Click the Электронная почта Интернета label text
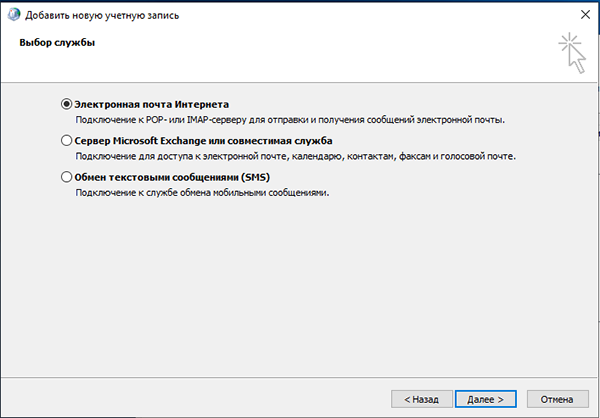Image resolution: width=600 pixels, height=418 pixels. pos(152,104)
